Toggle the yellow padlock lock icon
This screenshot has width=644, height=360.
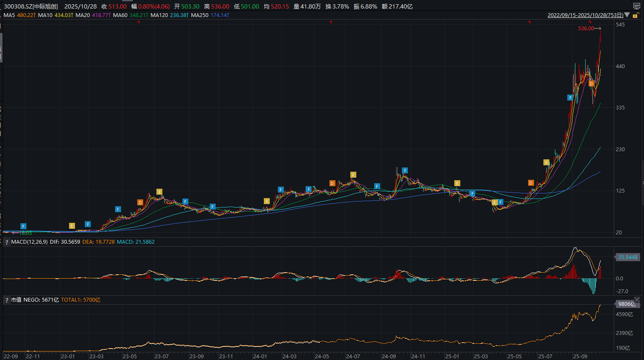(x=635, y=15)
